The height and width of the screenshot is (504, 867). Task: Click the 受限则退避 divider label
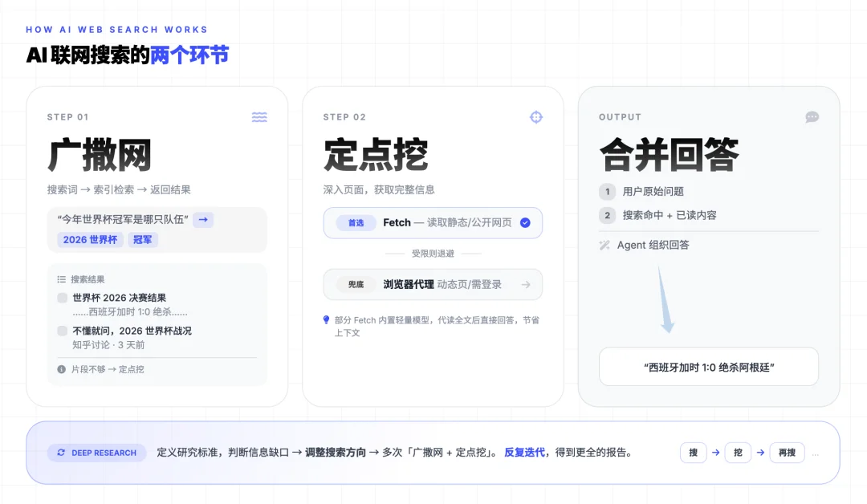[433, 253]
